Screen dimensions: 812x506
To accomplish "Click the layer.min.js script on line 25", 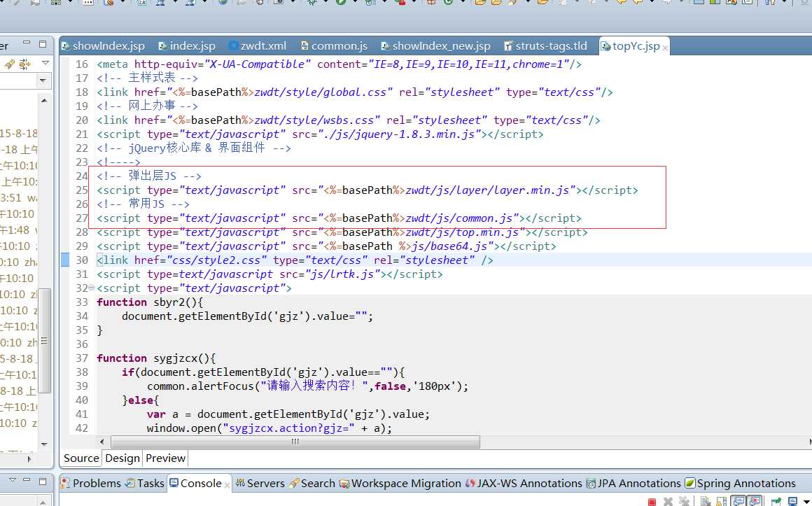I will [367, 190].
